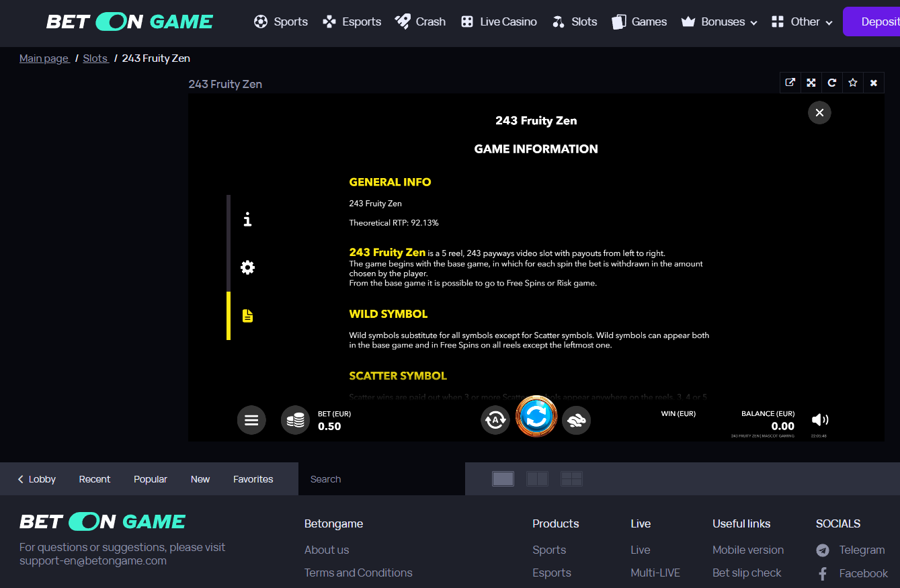Click the Bet On Game header logo
Screen dimensions: 900x588
(130, 22)
